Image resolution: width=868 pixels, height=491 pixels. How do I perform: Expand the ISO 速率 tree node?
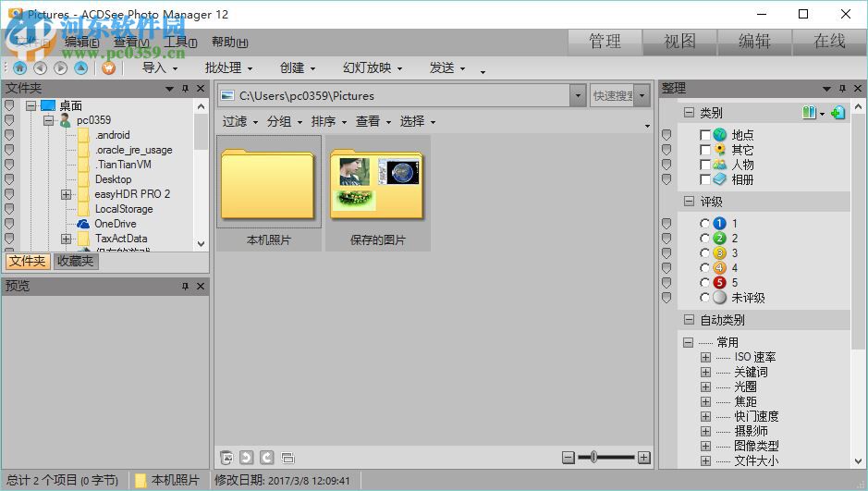[705, 357]
